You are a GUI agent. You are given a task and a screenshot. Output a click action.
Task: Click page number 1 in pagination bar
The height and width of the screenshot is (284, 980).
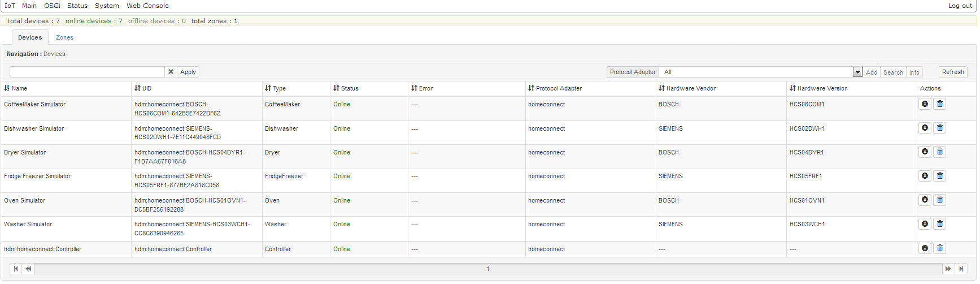pos(488,269)
